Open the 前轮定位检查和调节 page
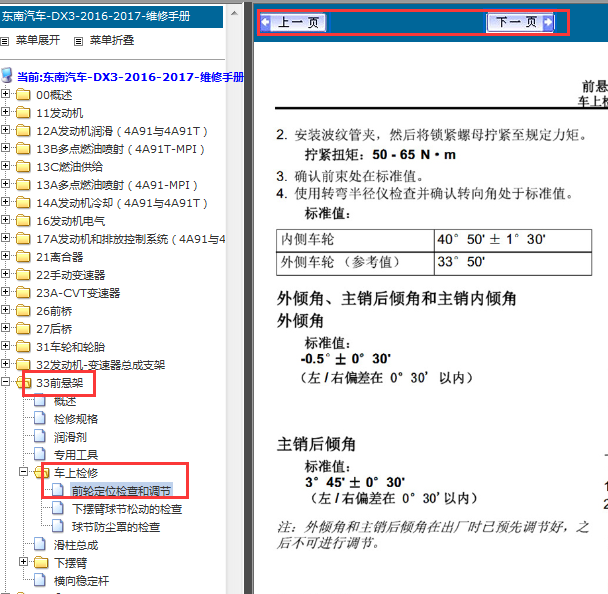This screenshot has width=608, height=594. [121, 491]
